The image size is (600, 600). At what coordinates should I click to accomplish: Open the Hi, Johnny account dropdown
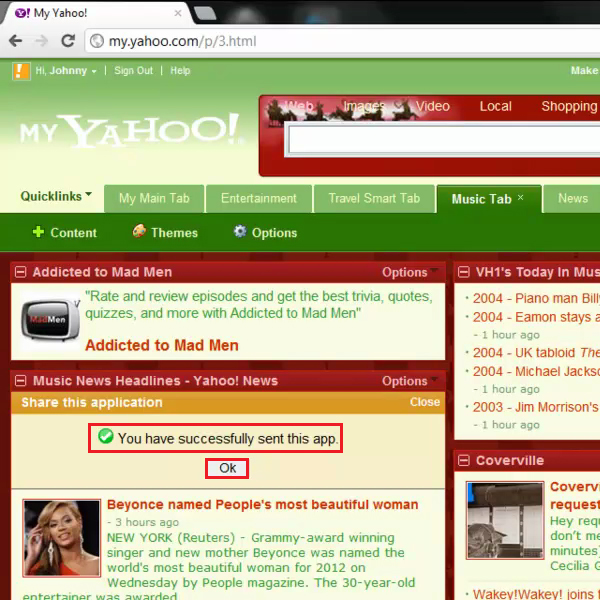point(65,71)
